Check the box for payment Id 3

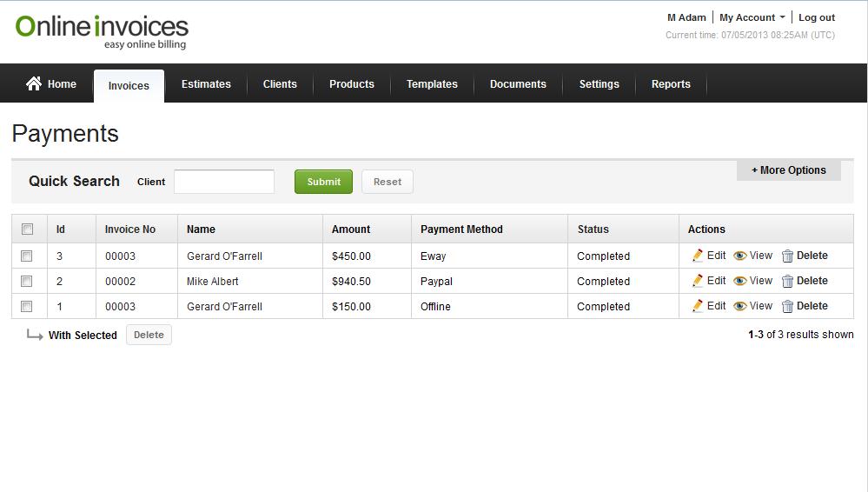coord(27,256)
